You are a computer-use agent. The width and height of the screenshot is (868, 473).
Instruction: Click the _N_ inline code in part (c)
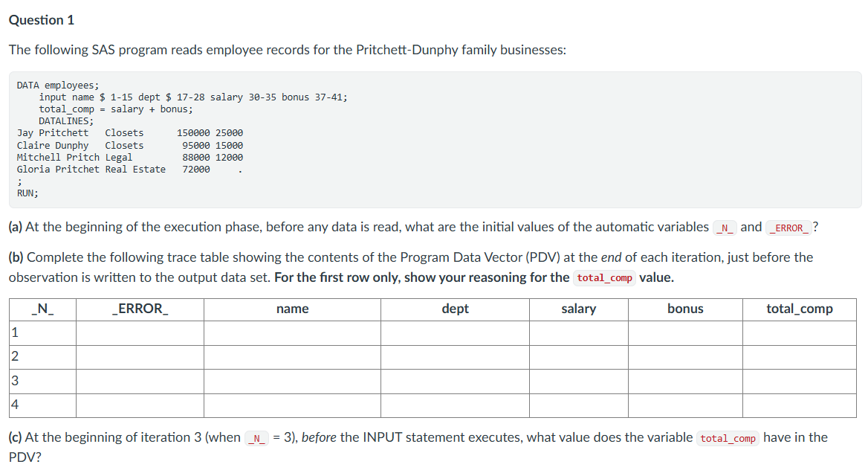click(x=257, y=439)
